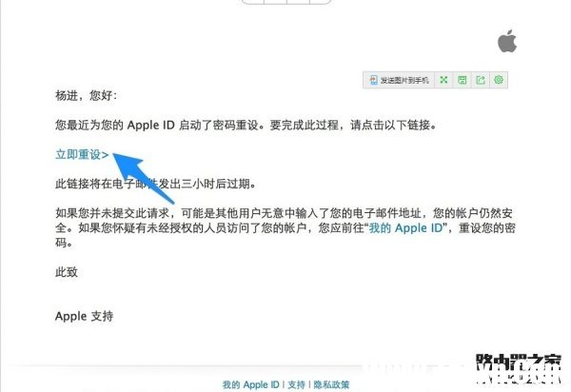Save the image using the floppy disk icon

coord(463,80)
